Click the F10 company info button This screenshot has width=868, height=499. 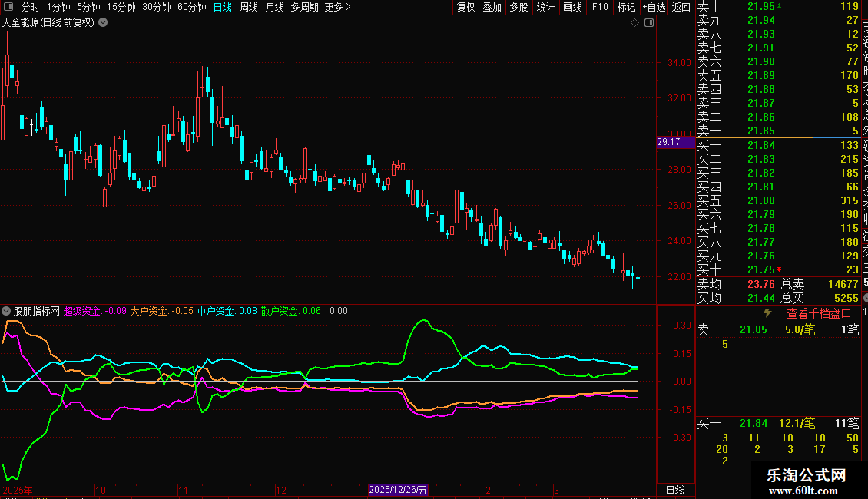(x=600, y=8)
